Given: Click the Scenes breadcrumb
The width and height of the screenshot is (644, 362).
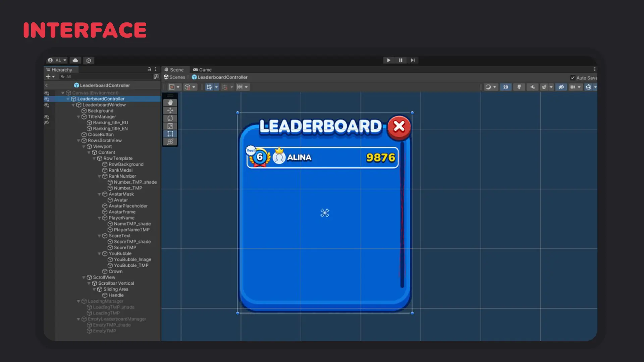Looking at the screenshot, I should pos(174,77).
